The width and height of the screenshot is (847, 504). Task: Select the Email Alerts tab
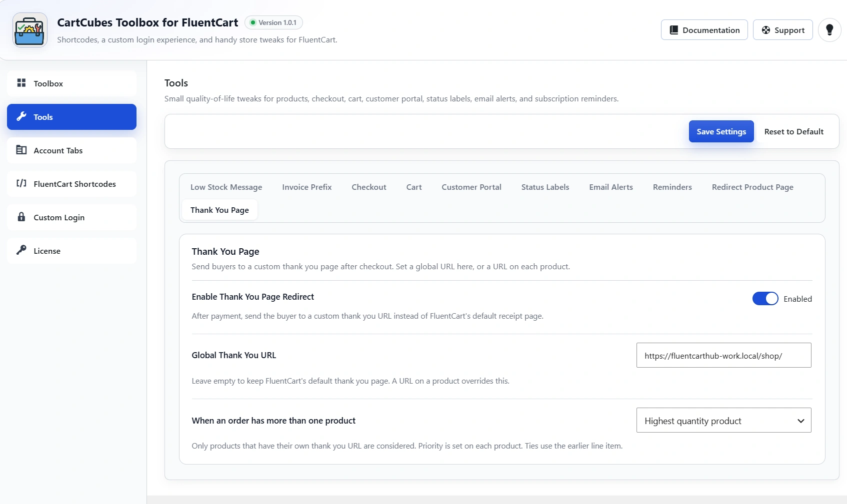611,187
